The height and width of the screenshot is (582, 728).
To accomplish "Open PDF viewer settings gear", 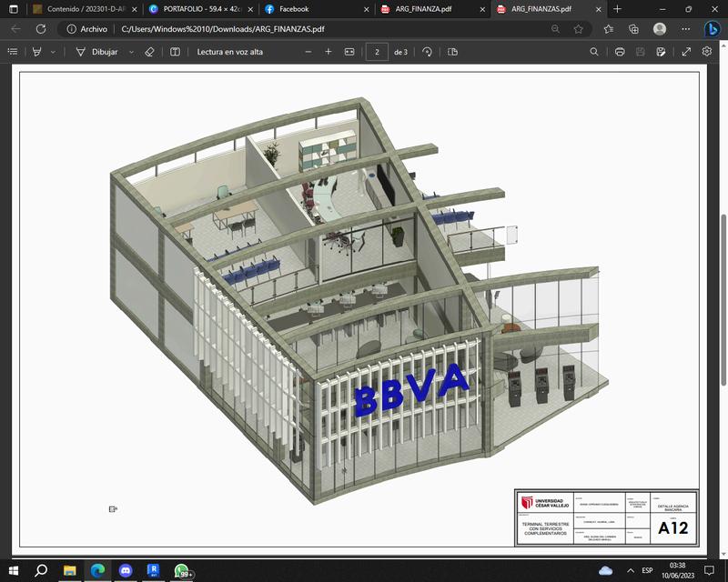I will pos(707,51).
